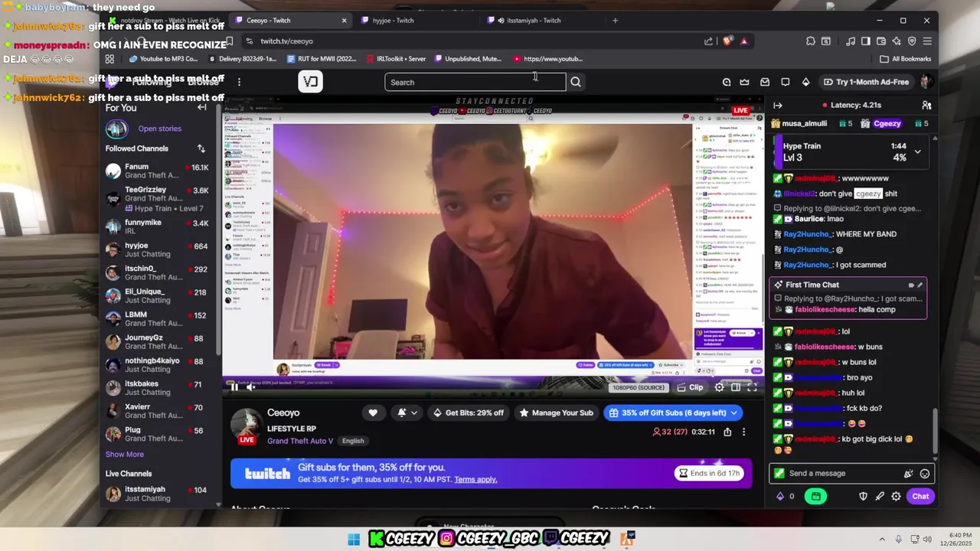Open the browser hamburger menu

(x=927, y=41)
